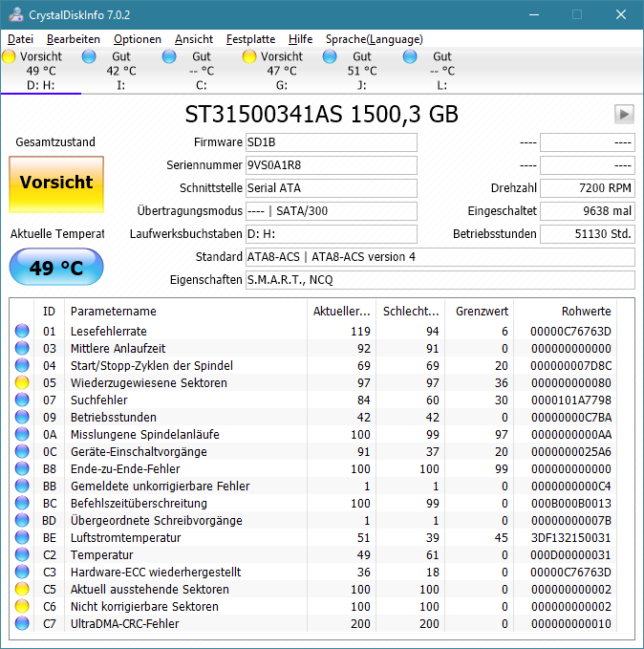Viewport: 644px width, 649px height.
Task: Switch to the G: disk tab
Action: tap(282, 71)
